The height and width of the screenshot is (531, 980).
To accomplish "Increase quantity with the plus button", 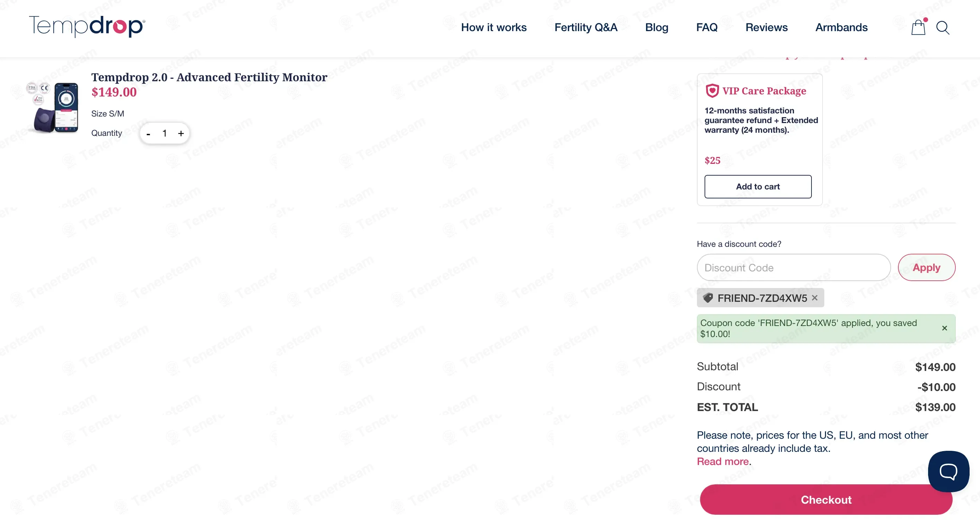I will coord(181,133).
